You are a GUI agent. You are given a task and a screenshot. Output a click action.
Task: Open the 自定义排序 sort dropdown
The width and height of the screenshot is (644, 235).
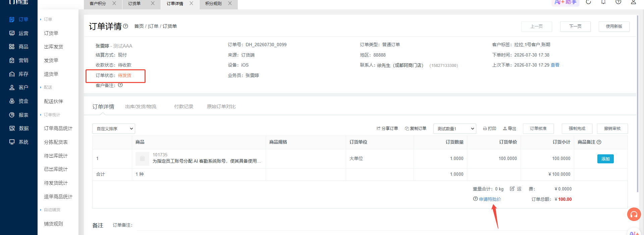pos(114,129)
